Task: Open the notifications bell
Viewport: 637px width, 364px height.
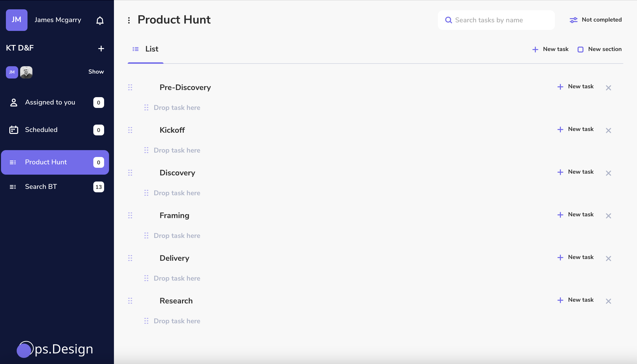Action: (x=100, y=20)
